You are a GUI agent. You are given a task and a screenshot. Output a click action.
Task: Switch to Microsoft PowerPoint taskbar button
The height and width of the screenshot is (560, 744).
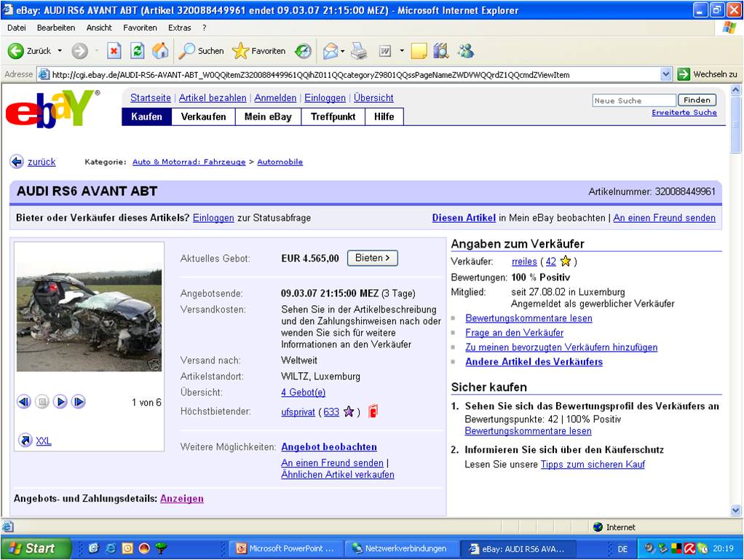click(287, 548)
